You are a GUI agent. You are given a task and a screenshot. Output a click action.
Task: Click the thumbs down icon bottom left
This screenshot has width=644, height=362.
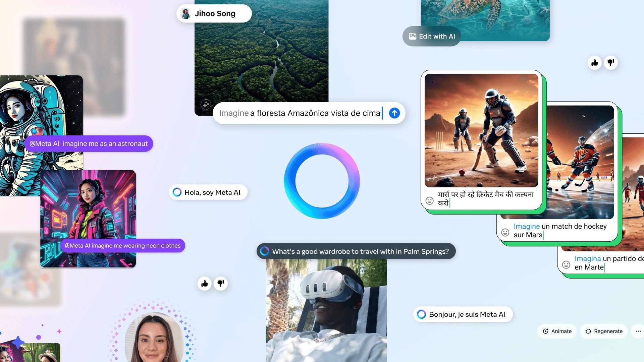(221, 283)
